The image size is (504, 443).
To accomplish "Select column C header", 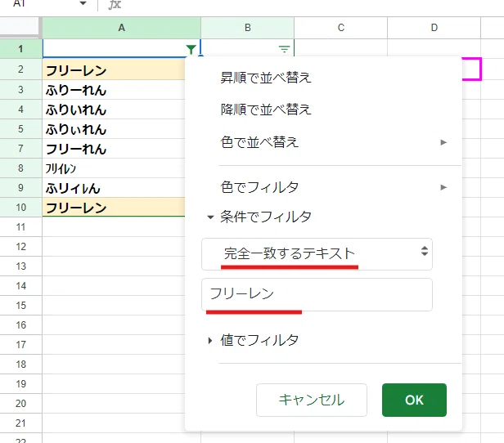I will [x=340, y=28].
